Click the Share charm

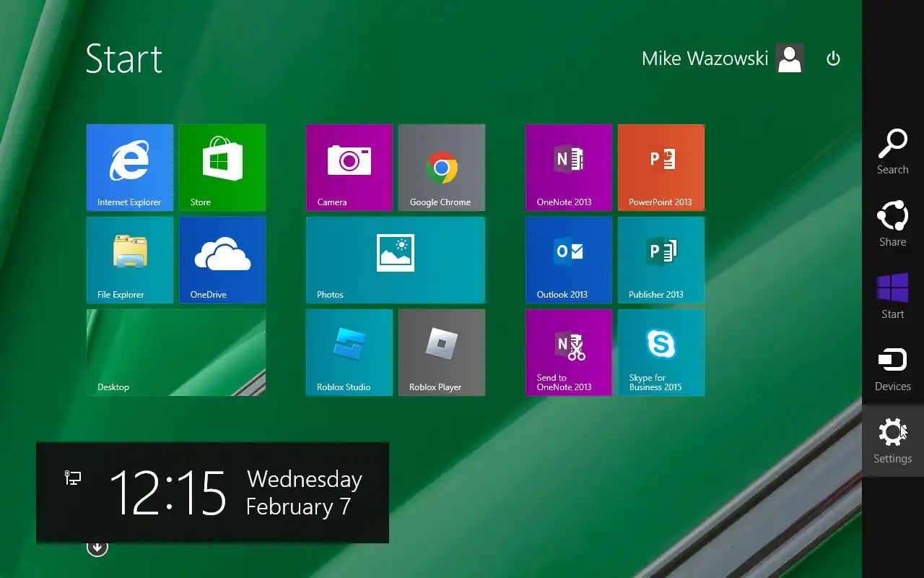point(893,224)
